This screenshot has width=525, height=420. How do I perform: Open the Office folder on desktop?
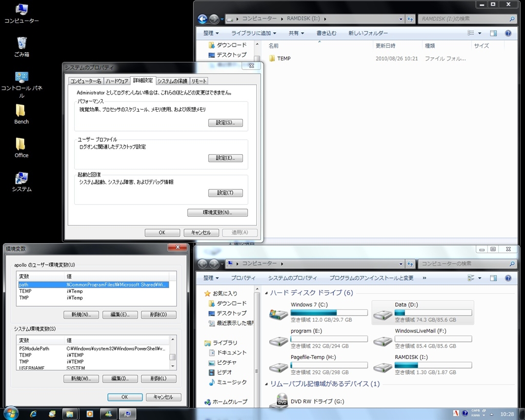click(22, 148)
